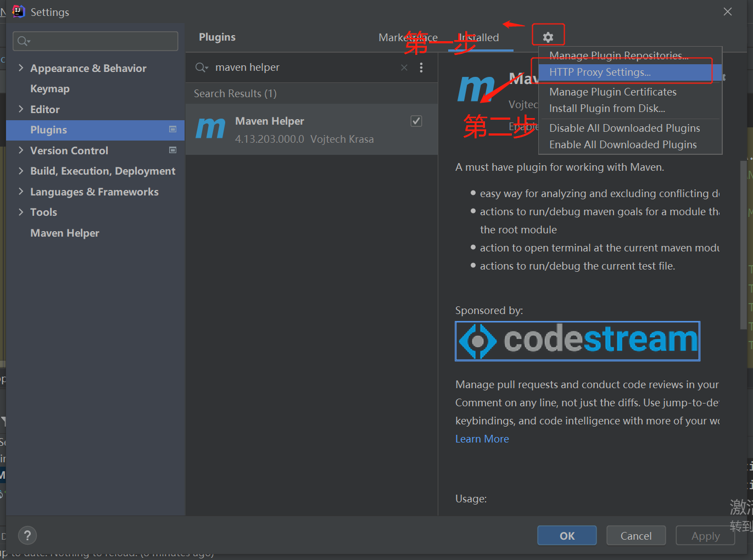Viewport: 753px width, 560px height.
Task: Click the plugin details vertical scrollbar
Action: coord(743,244)
